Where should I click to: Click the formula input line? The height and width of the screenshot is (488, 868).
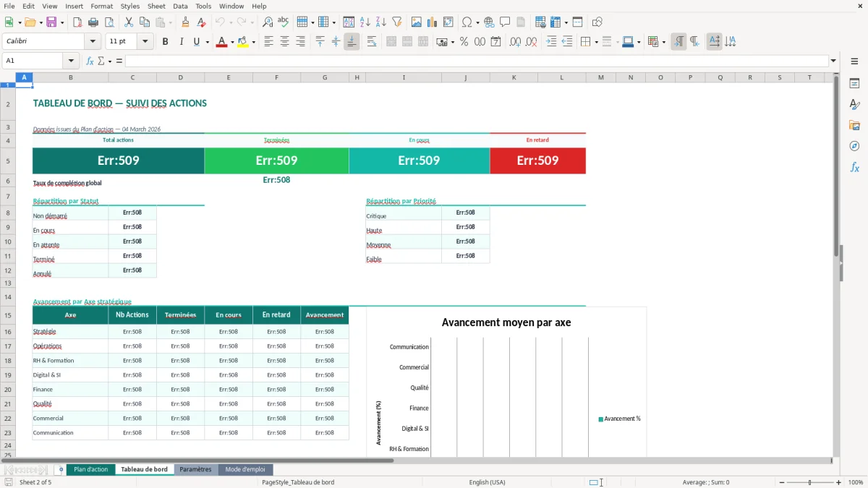[476, 61]
